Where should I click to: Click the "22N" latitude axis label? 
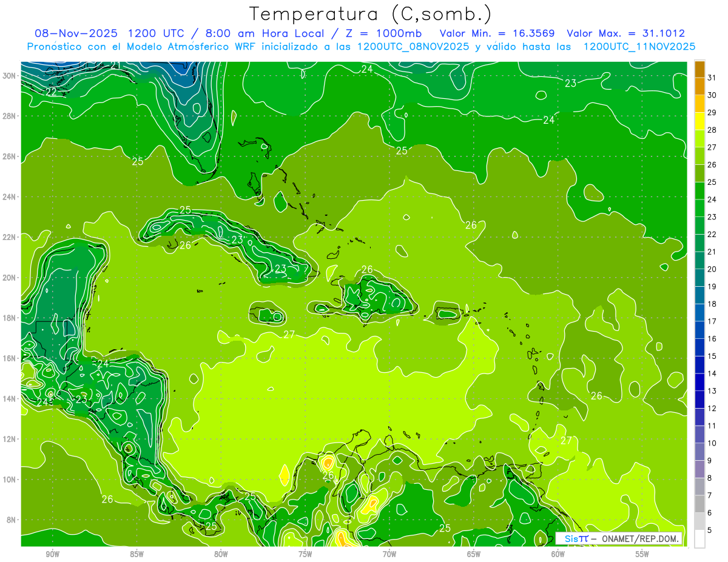pos(10,237)
